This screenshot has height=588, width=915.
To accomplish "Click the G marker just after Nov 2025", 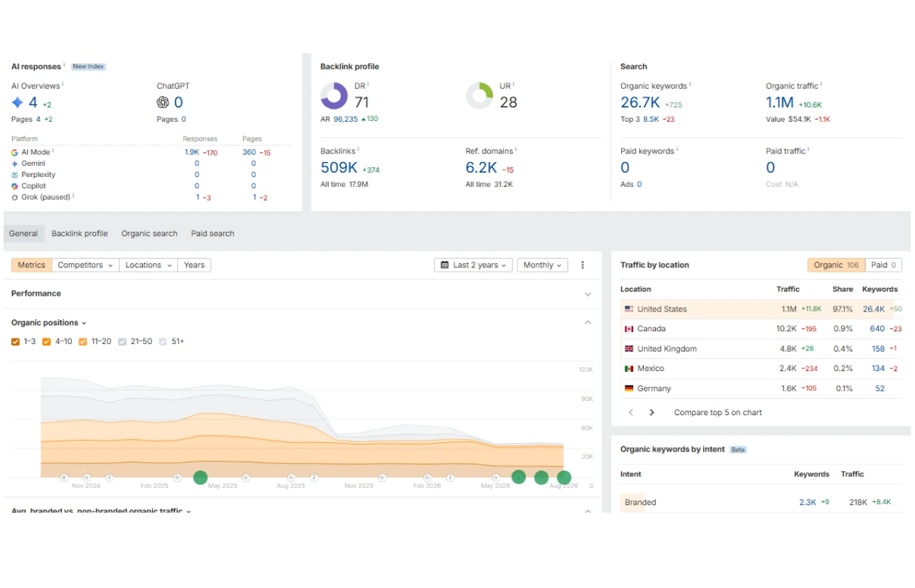I will pos(382,478).
